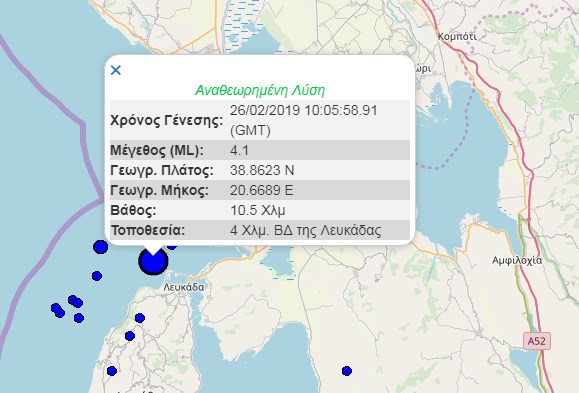Click the 4 Χλμ. ΒΔ της Λευκάδας value

click(305, 230)
